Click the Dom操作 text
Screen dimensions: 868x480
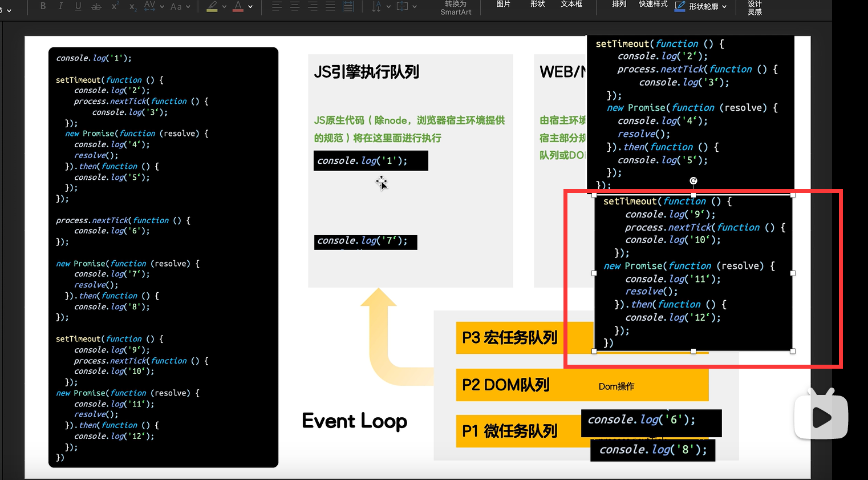tap(616, 386)
